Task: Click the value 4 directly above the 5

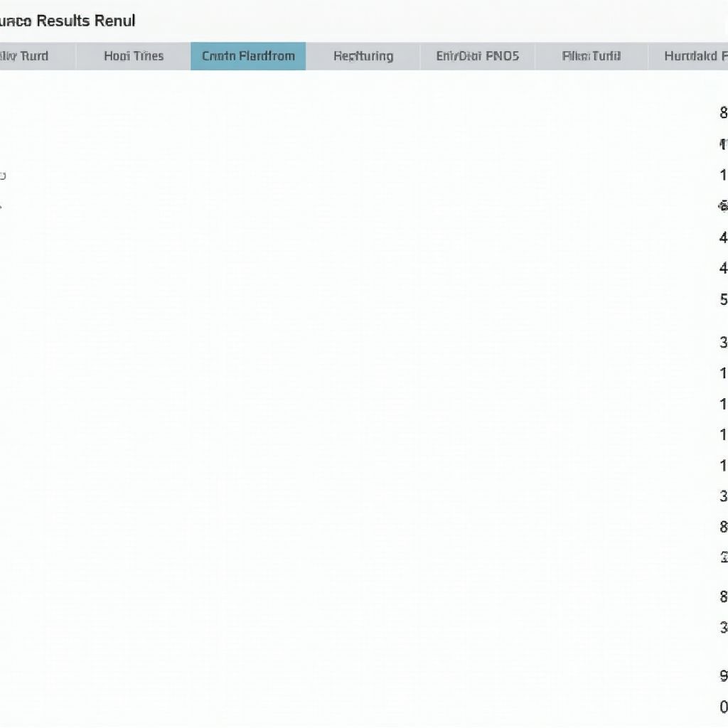Action: 723,268
